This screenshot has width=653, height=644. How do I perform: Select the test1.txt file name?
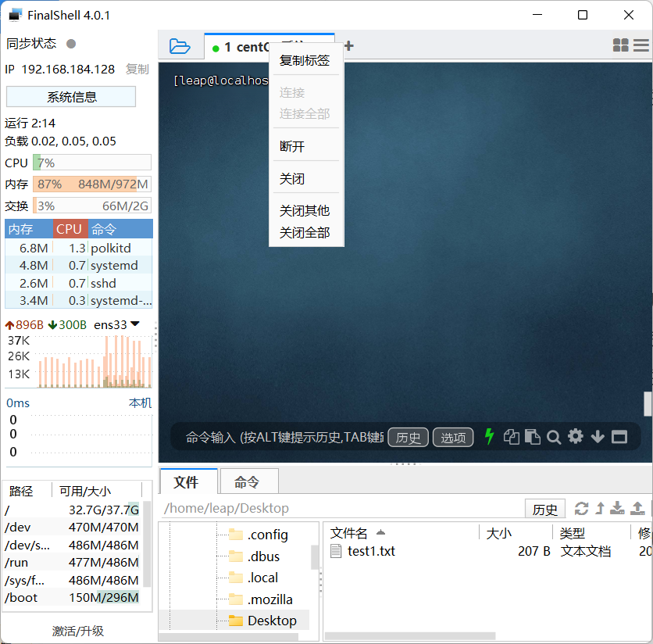(371, 551)
